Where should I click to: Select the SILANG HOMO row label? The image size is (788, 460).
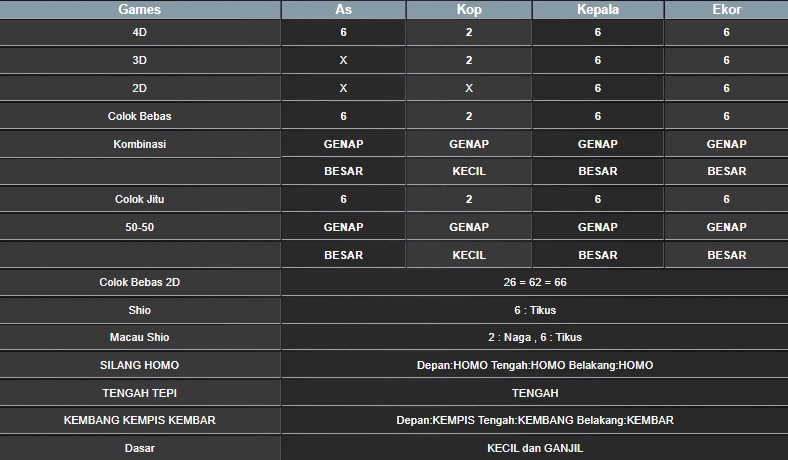tap(140, 365)
